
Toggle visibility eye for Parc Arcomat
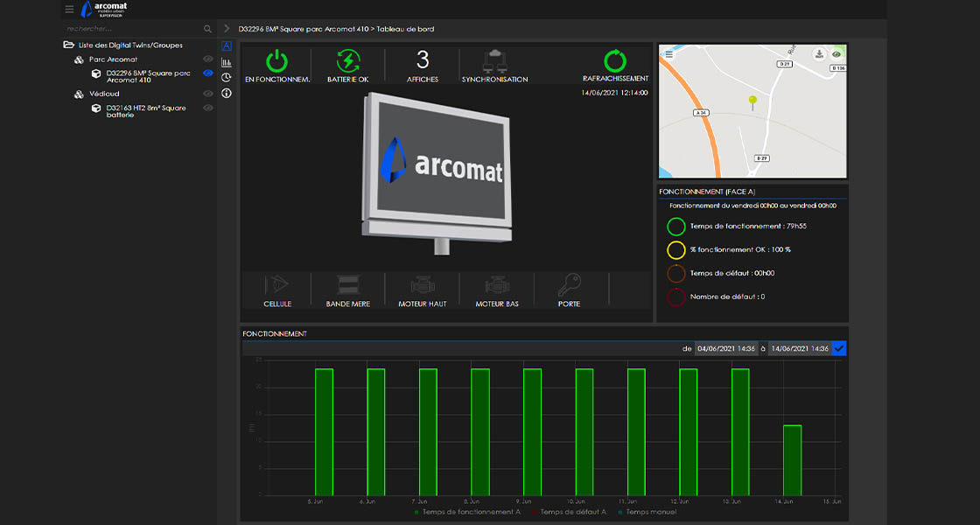[x=208, y=59]
